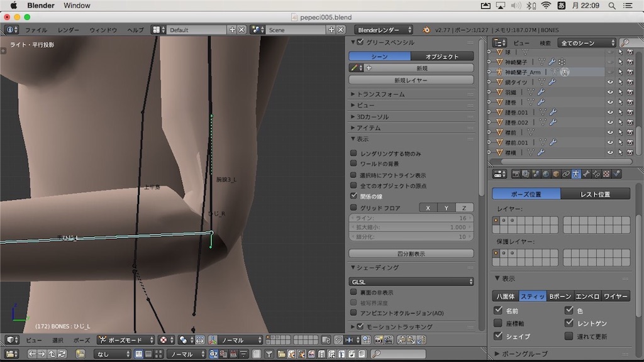Click the 四分割表示 button
Image resolution: width=644 pixels, height=362 pixels.
point(411,254)
